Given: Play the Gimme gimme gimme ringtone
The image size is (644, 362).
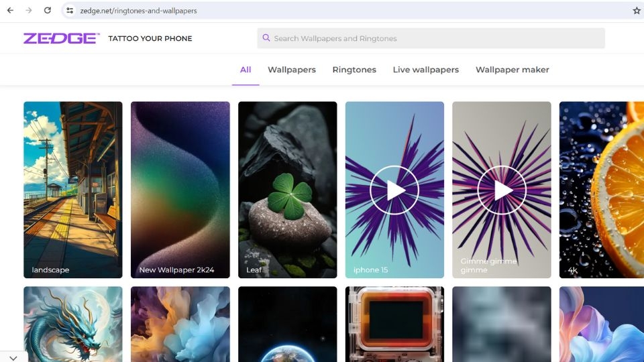Looking at the screenshot, I should [502, 190].
